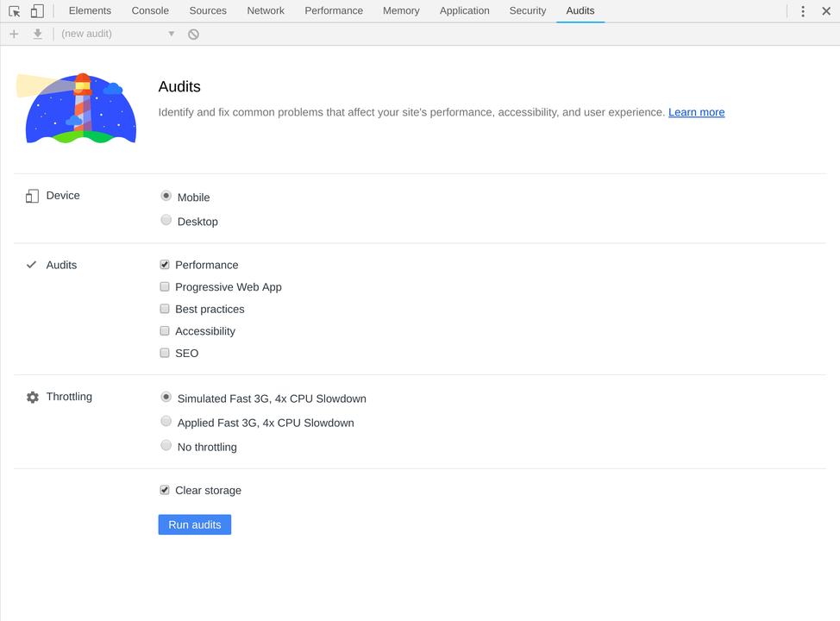This screenshot has width=840, height=621.
Task: Open the Sources tab
Action: (208, 10)
